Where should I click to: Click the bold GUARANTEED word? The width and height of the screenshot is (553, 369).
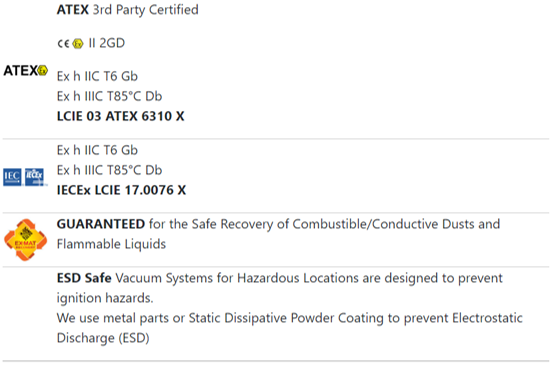coord(101,224)
